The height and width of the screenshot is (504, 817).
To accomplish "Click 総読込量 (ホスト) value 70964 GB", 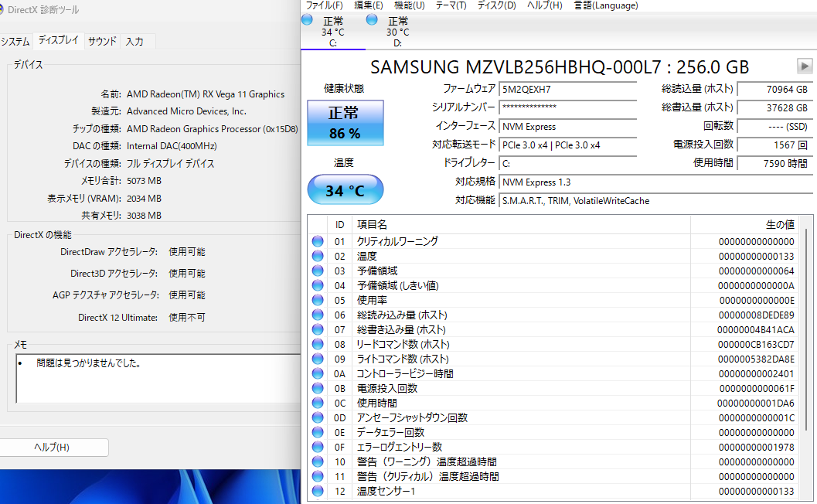I will (774, 89).
